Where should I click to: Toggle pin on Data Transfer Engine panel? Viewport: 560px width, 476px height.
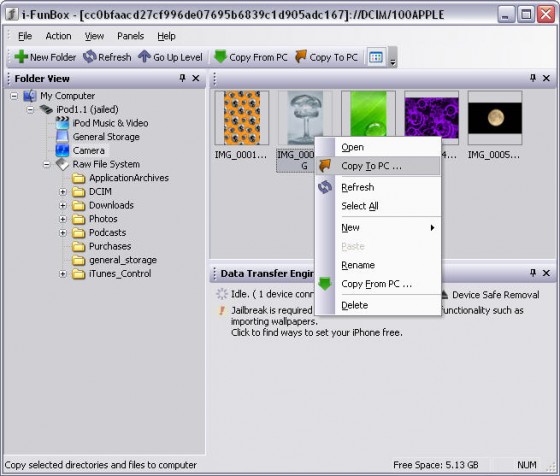point(533,273)
